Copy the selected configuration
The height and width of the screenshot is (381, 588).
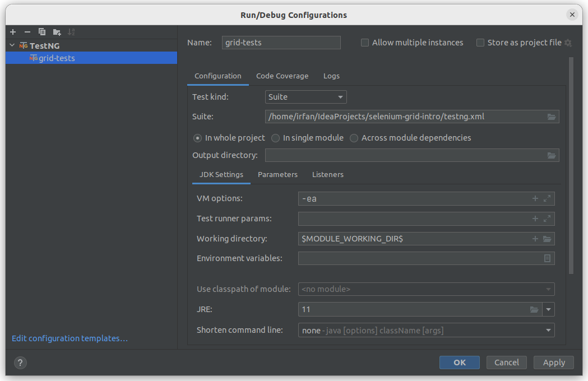click(42, 32)
